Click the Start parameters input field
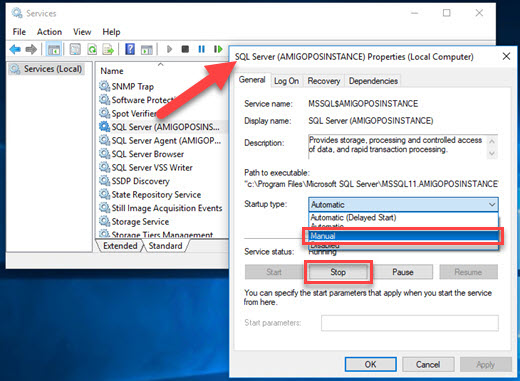520x381 pixels. click(x=410, y=323)
